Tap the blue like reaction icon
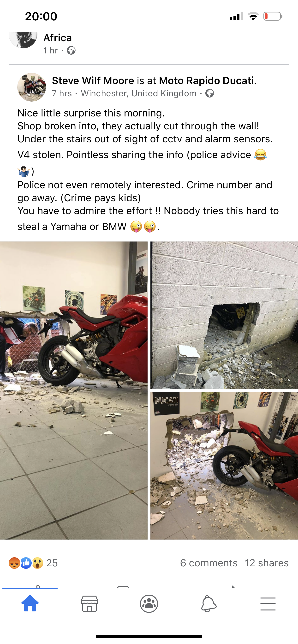 point(26,563)
